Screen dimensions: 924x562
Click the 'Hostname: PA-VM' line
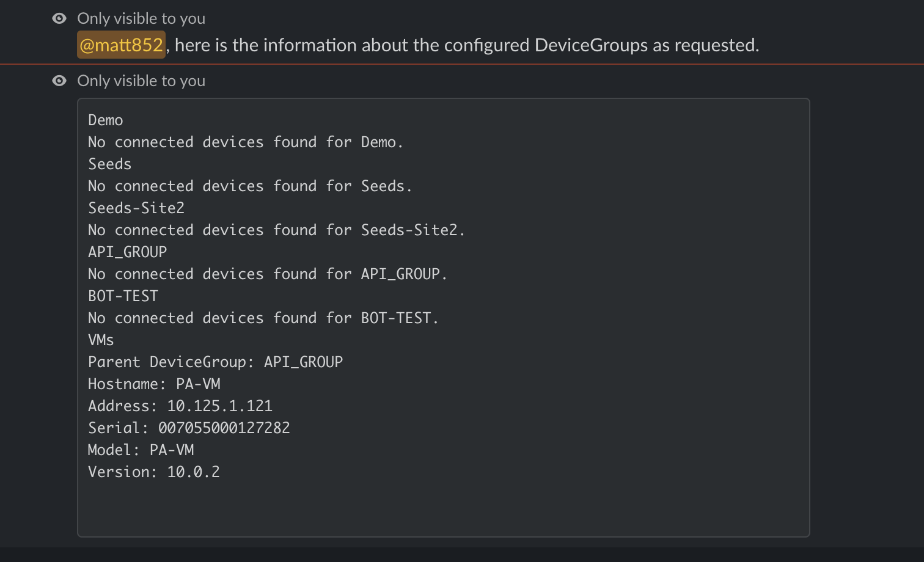click(x=154, y=384)
